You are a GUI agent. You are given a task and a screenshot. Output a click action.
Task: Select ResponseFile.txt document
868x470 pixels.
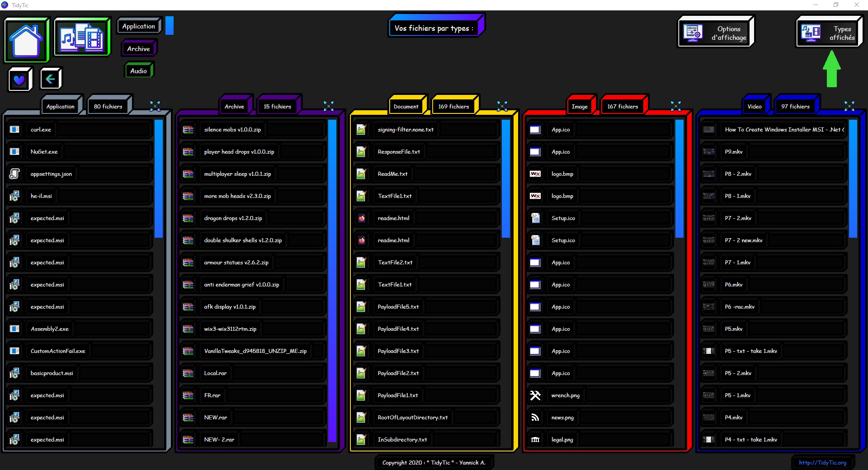pyautogui.click(x=426, y=152)
